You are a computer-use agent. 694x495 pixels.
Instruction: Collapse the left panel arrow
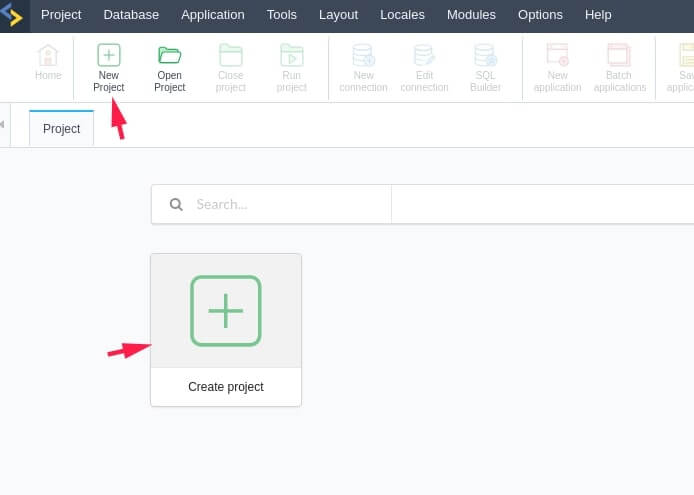[x=3, y=124]
